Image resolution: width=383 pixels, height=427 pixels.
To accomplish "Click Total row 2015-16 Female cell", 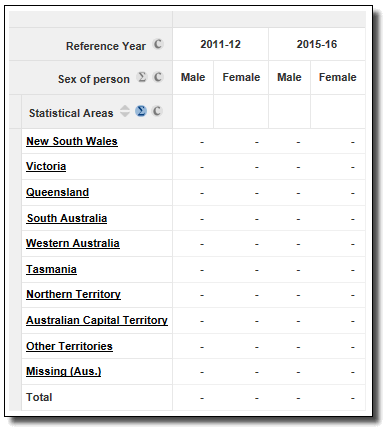I will coord(338,398).
